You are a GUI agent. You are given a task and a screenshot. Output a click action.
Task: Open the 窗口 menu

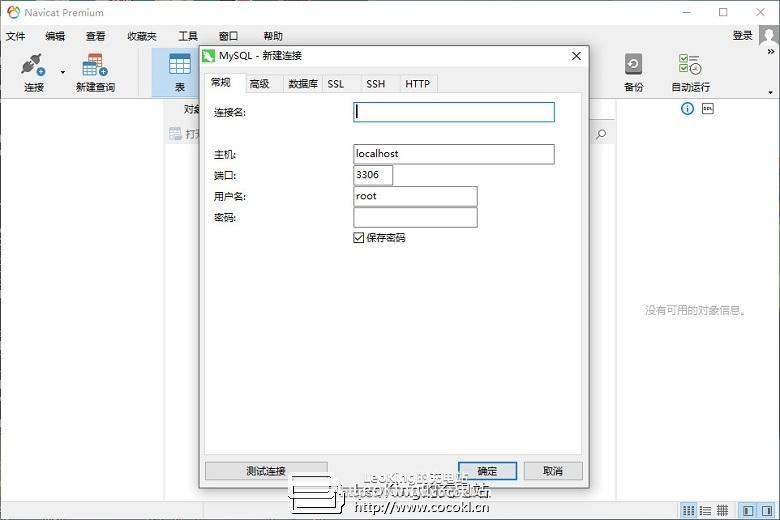[228, 36]
